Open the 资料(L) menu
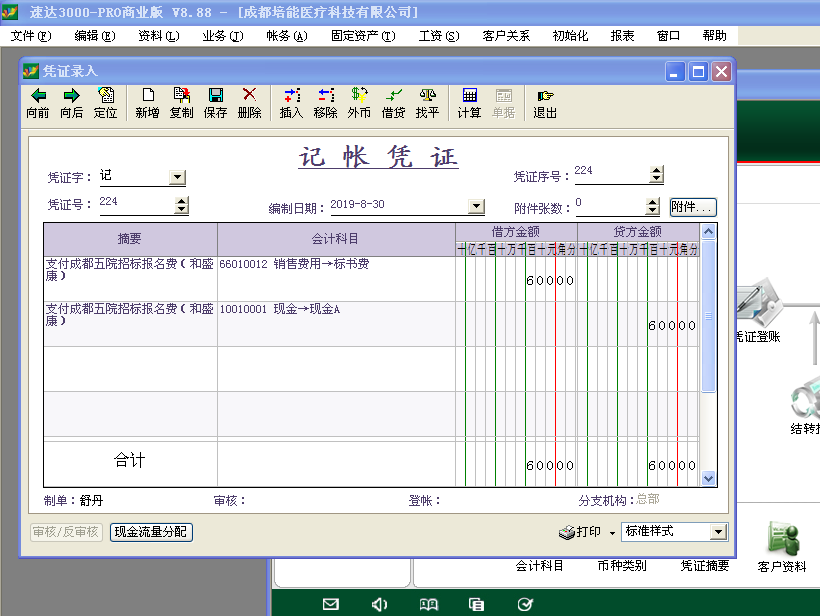This screenshot has width=820, height=616. coord(158,36)
